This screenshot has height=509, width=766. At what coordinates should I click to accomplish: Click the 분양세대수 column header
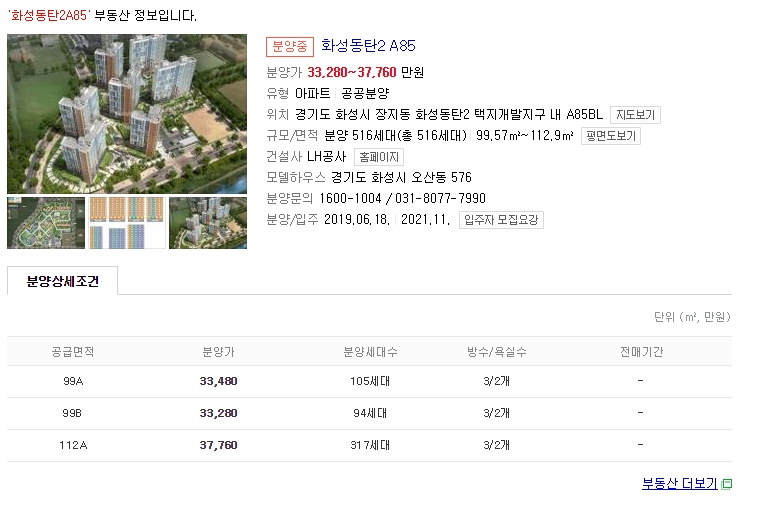pos(370,352)
